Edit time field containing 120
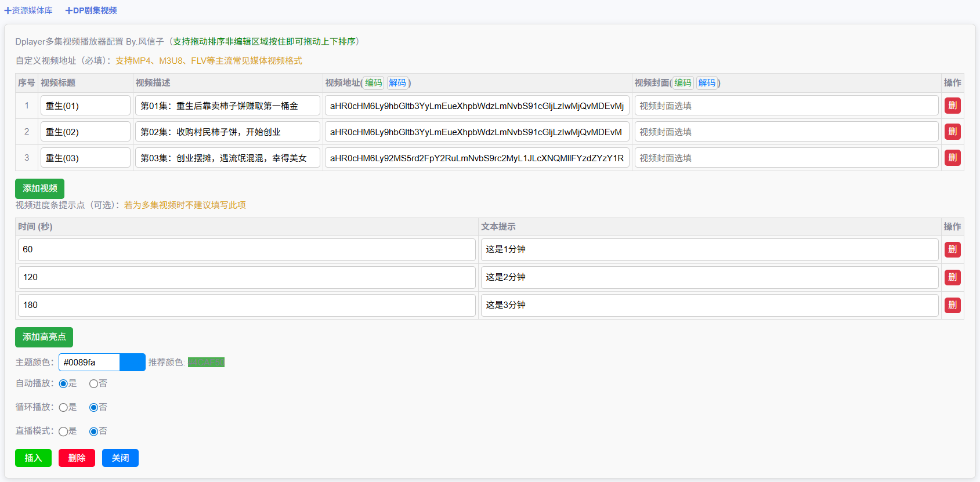Viewport: 980px width, 482px height. pos(247,277)
